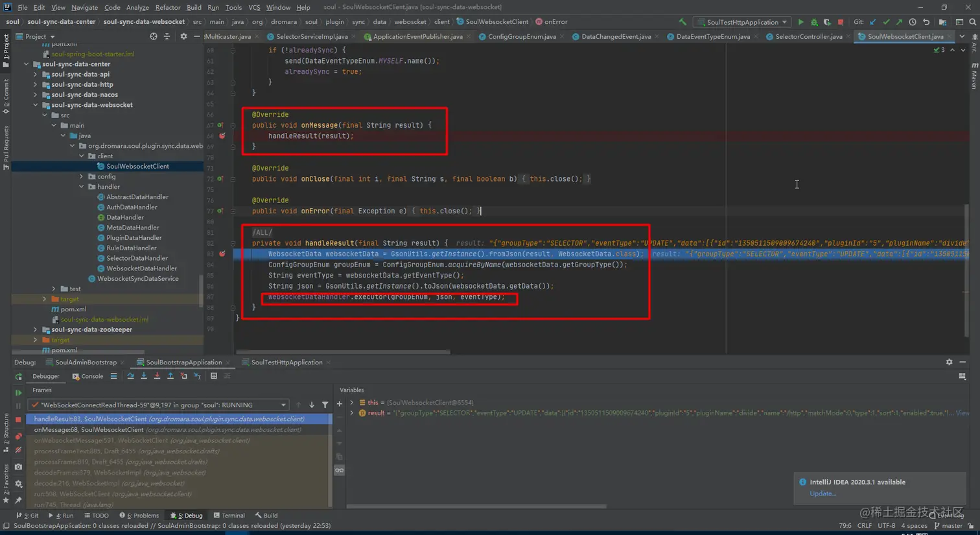980x535 pixels.
Task: Open View Breakpoints in the debug sidebar
Action: tap(18, 436)
